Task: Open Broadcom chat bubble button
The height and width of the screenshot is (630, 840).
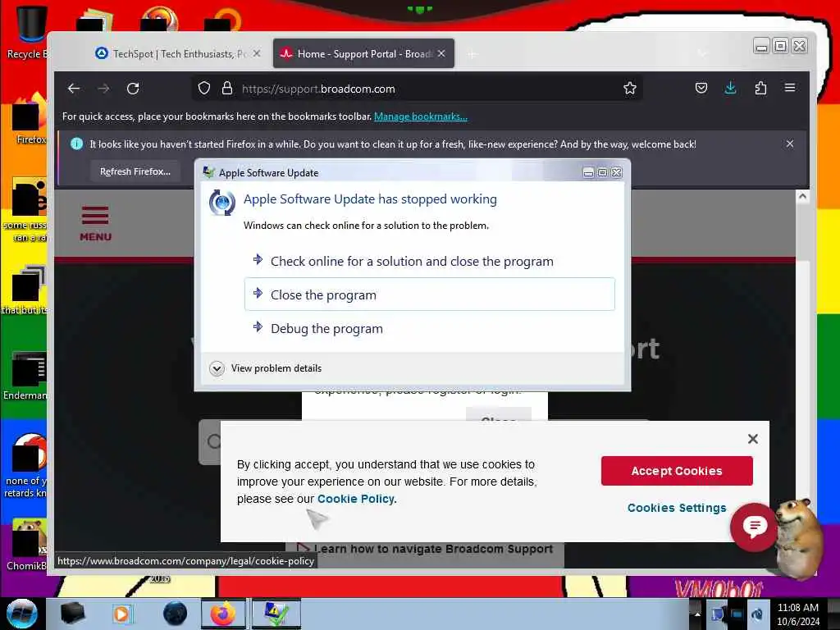Action: click(755, 527)
